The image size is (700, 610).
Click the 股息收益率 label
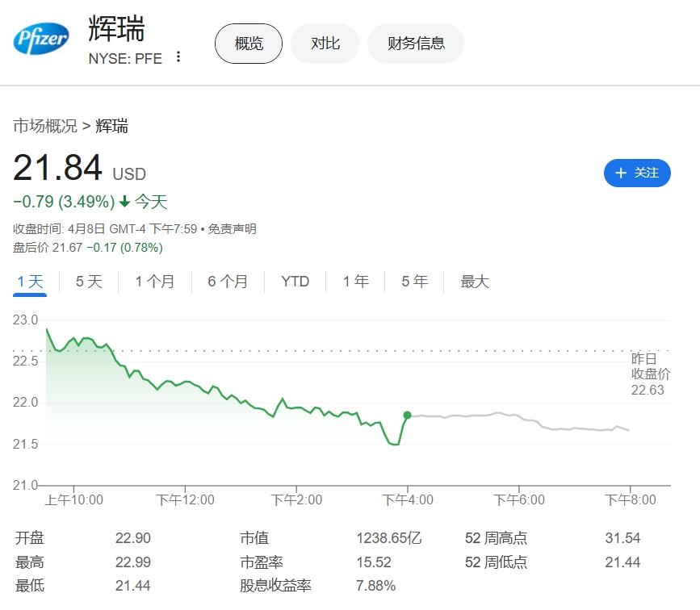pyautogui.click(x=275, y=586)
